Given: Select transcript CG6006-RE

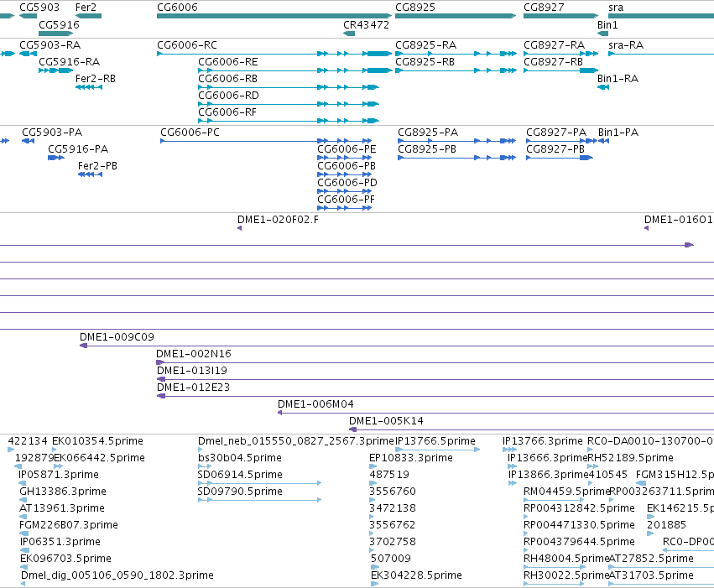Looking at the screenshot, I should tap(227, 62).
